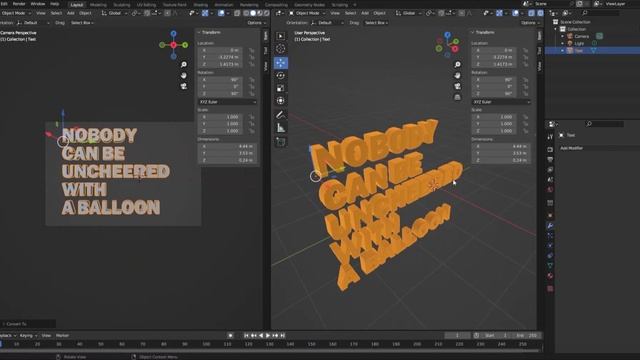The width and height of the screenshot is (640, 360).
Task: Jump to the timeline end frame
Action: (x=282, y=336)
